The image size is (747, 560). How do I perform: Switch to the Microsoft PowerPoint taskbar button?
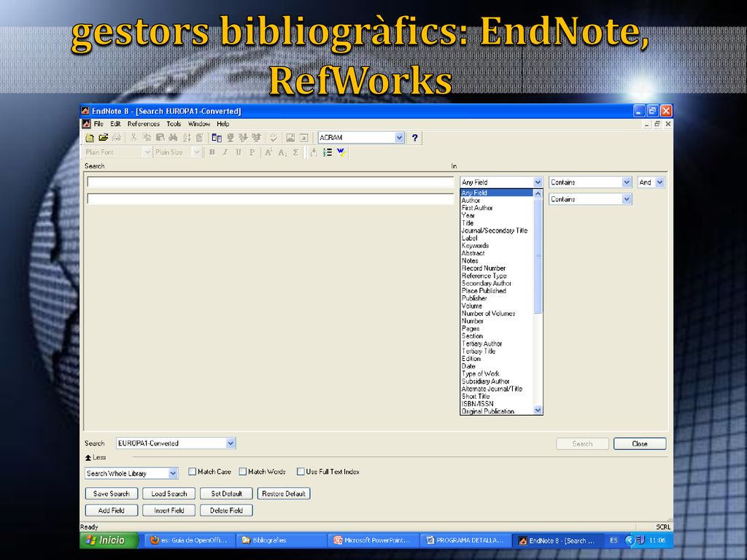(x=373, y=540)
